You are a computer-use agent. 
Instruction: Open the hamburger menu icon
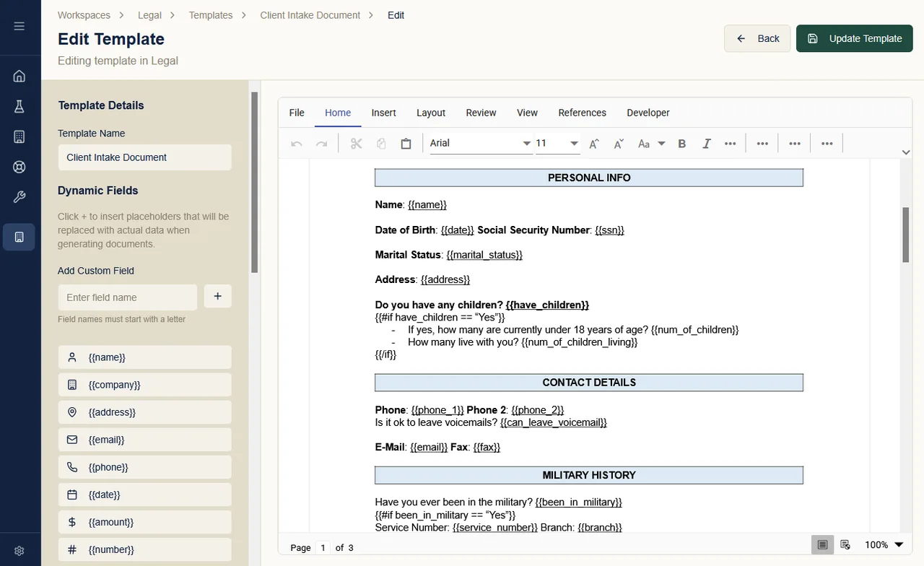[x=19, y=26]
